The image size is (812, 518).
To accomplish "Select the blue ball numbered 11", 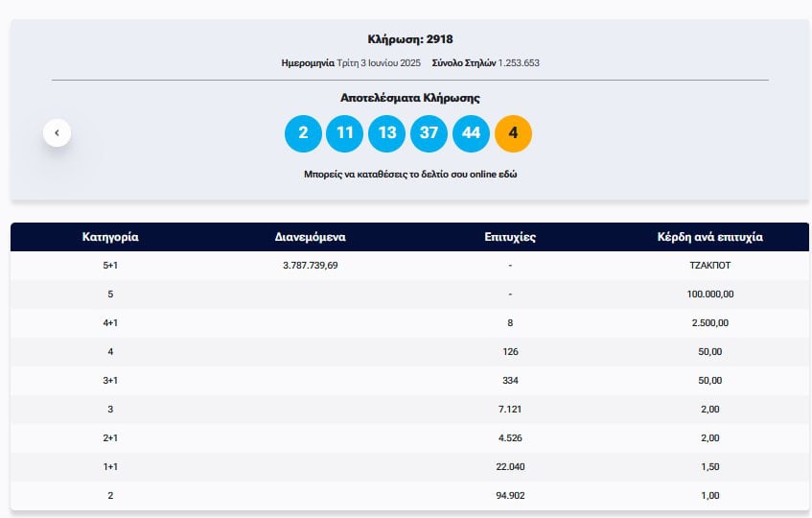I will [345, 133].
